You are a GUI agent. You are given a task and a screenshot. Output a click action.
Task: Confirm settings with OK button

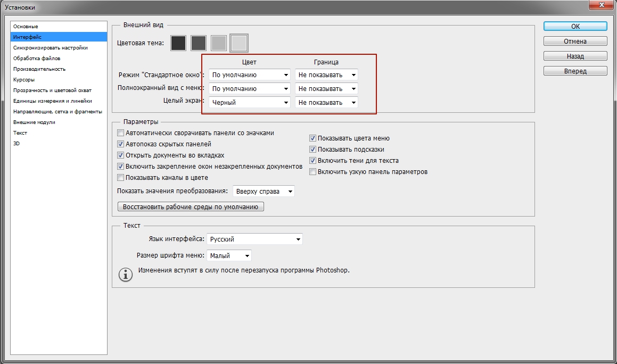pos(575,26)
